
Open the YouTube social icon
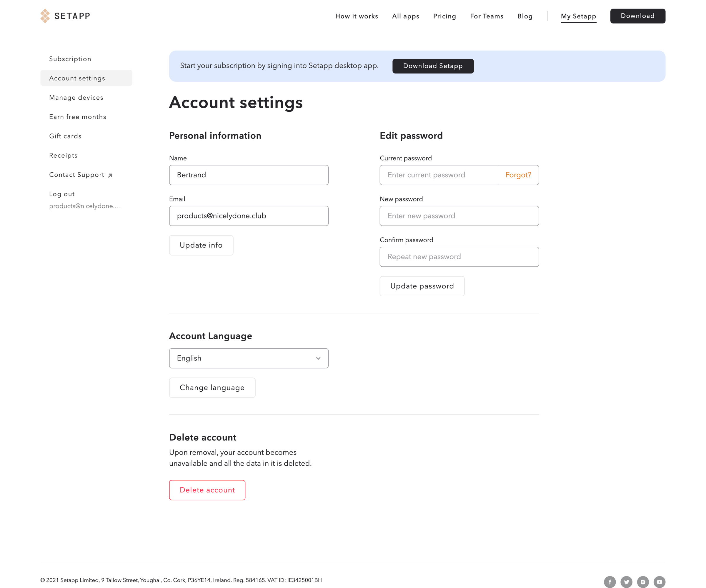point(659,582)
